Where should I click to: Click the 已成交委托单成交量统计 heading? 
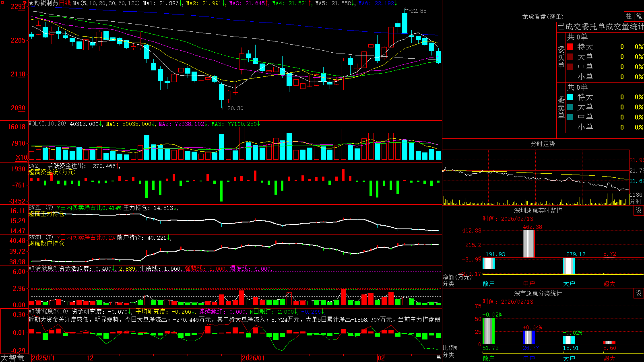601,27
